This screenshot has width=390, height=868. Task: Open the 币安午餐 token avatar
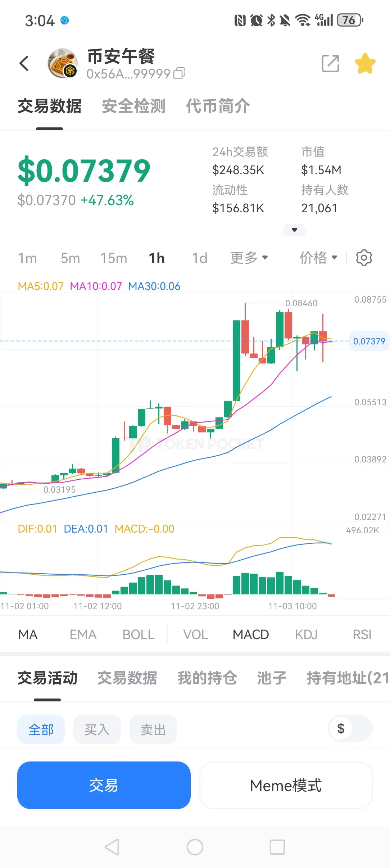63,63
